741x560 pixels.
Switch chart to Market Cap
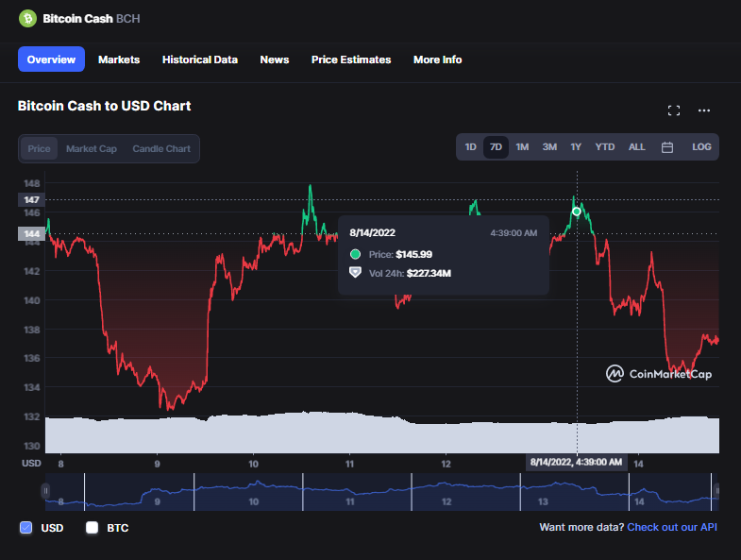click(92, 148)
